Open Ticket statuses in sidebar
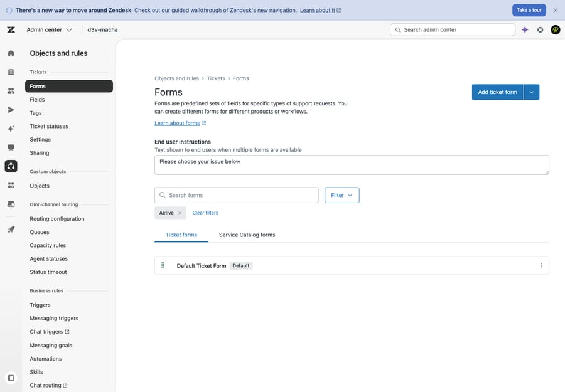Viewport: 565px width, 392px height. tap(49, 126)
